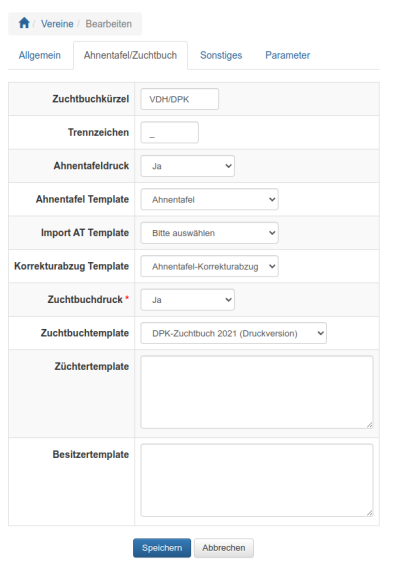Click inside the Besitzertemplate text area
This screenshot has width=400, height=576.
(x=257, y=480)
